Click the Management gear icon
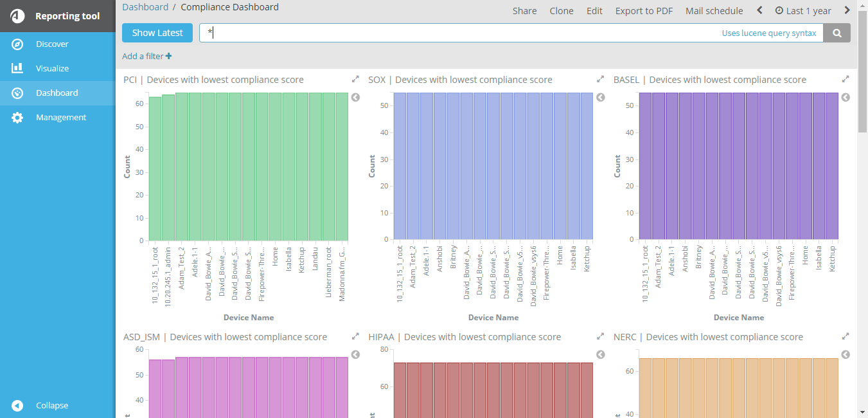This screenshot has width=868, height=418. tap(17, 118)
